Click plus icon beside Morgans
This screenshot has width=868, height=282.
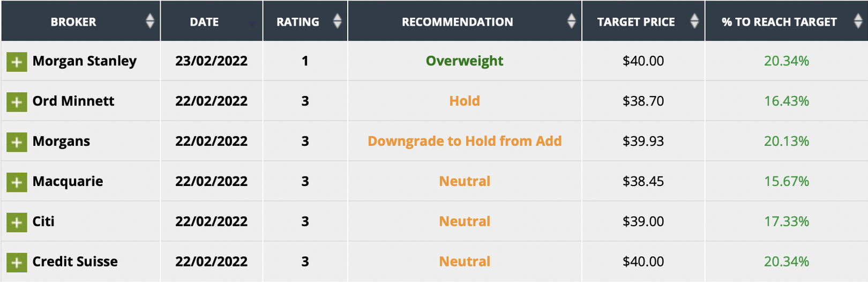17,142
